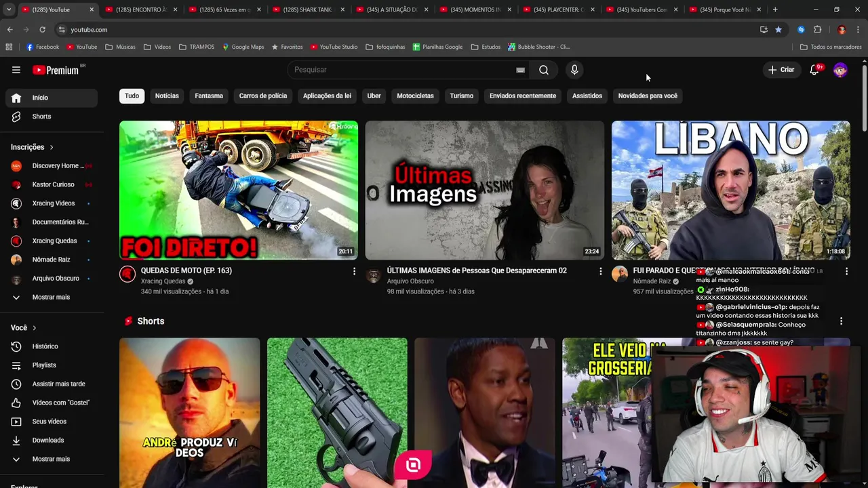Open Kastor Curioso subscription channel
The height and width of the screenshot is (488, 868).
52,184
